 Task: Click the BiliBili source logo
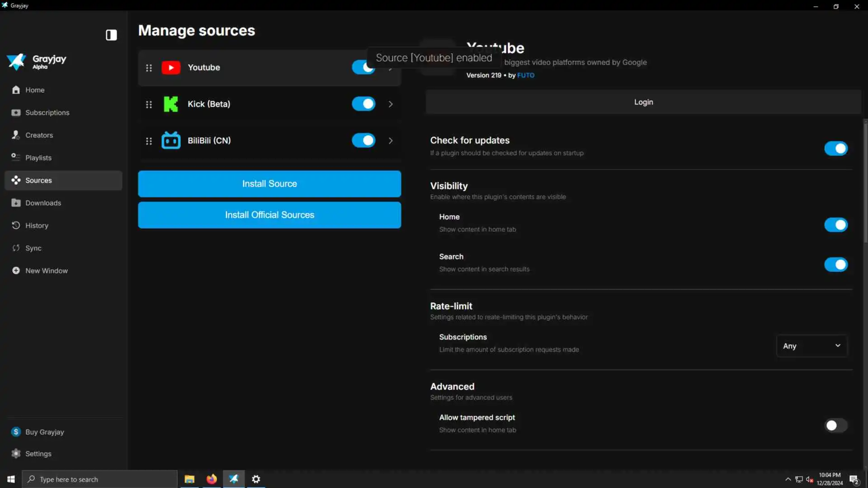171,141
